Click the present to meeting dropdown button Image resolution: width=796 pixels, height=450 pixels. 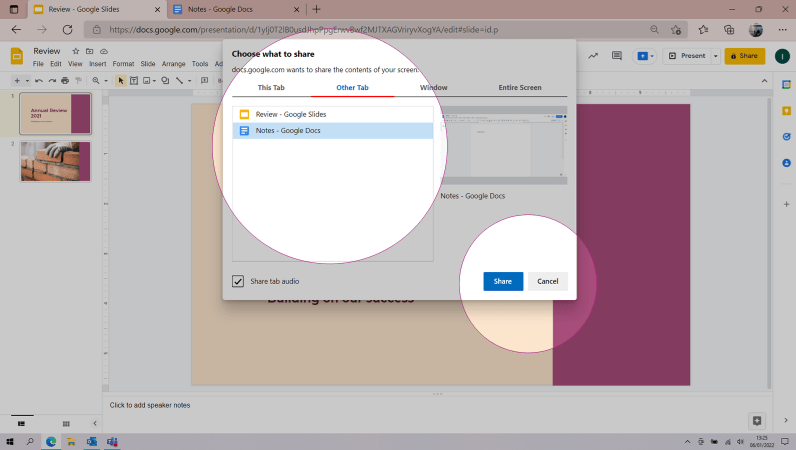click(645, 56)
